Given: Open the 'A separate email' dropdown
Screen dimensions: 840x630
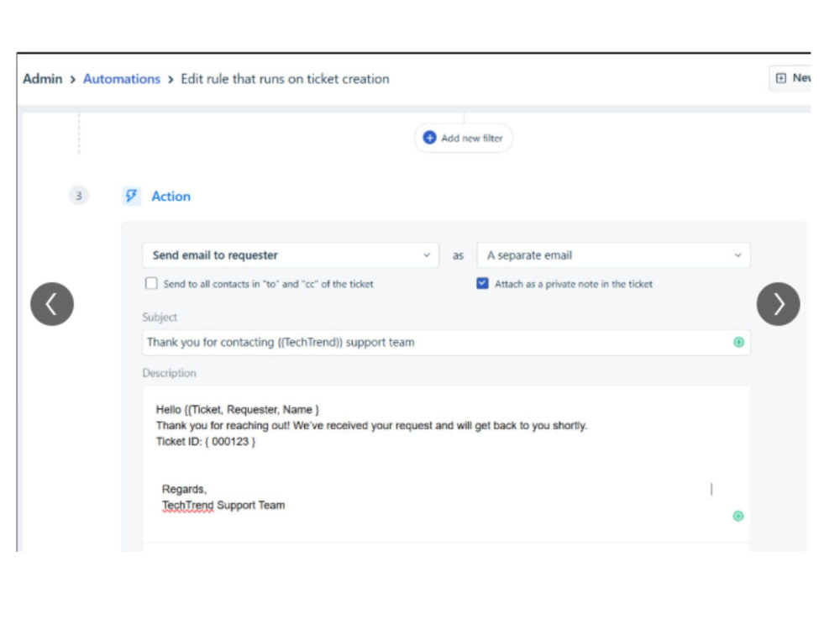Looking at the screenshot, I should pos(613,255).
